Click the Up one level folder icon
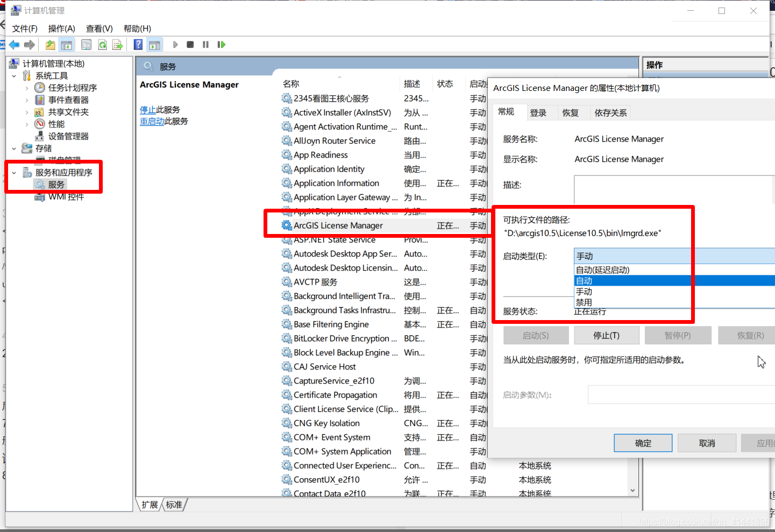Screen dimensions: 775x532 pyautogui.click(x=50, y=45)
